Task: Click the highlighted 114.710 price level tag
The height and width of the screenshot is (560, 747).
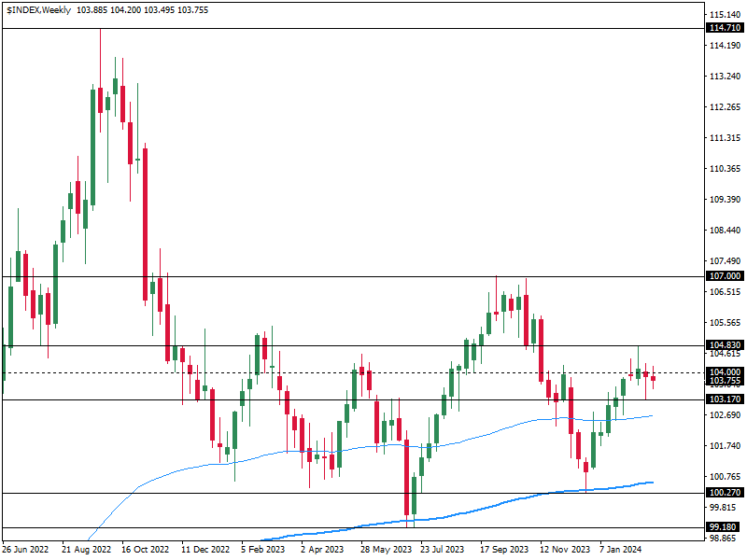Action: (x=726, y=28)
